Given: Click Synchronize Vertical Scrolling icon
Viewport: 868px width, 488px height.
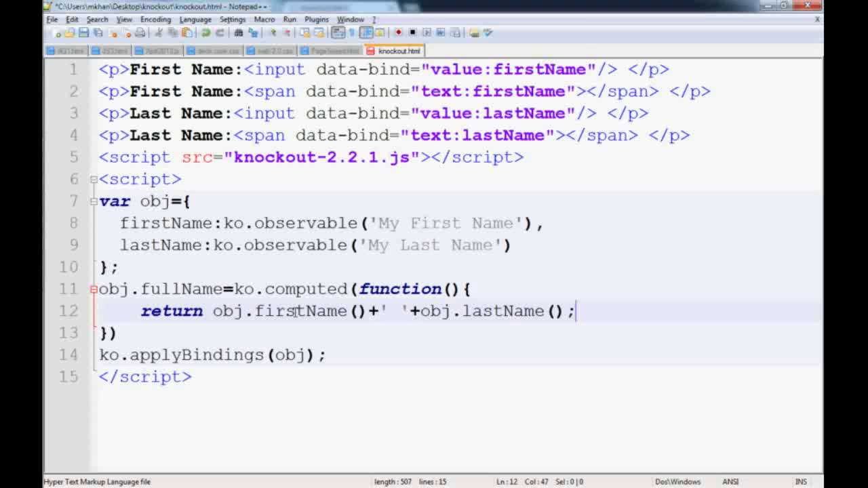Looking at the screenshot, I should (305, 33).
